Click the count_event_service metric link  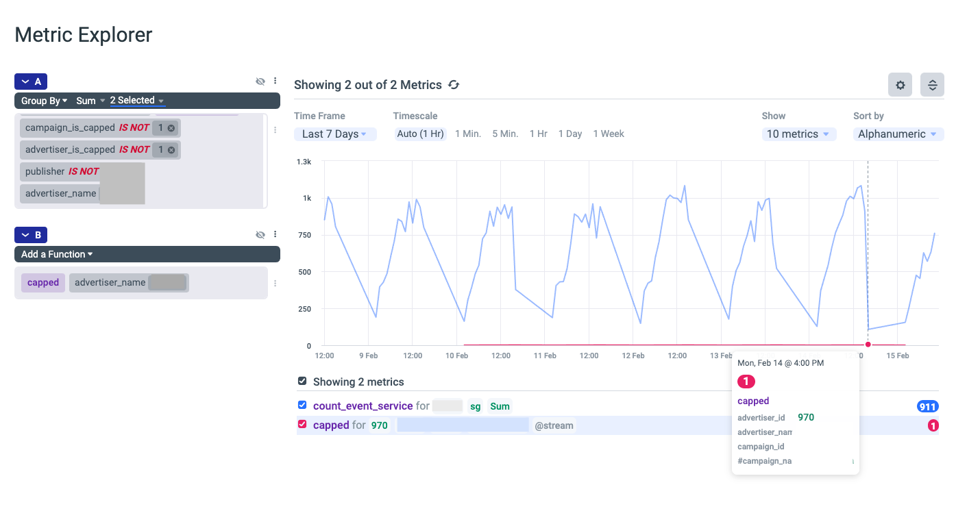pos(363,406)
